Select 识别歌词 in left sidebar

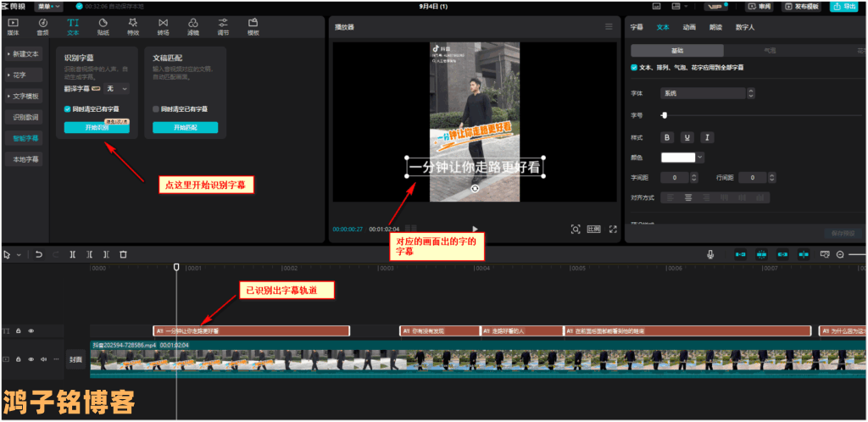(24, 117)
